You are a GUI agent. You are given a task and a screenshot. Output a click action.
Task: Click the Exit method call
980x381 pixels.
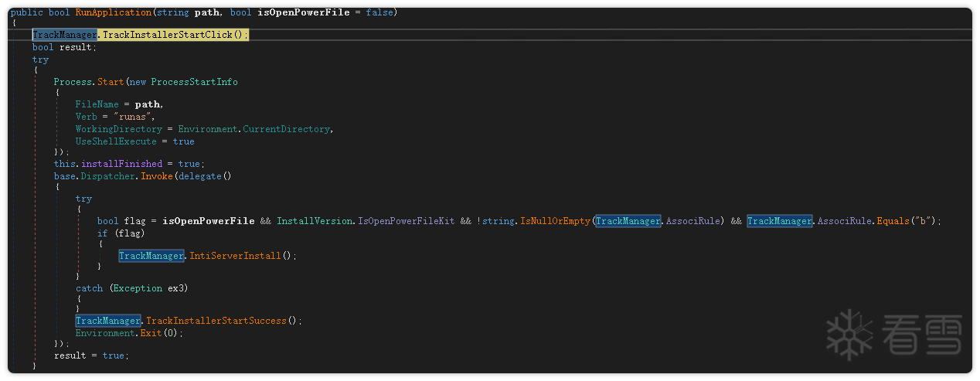152,333
